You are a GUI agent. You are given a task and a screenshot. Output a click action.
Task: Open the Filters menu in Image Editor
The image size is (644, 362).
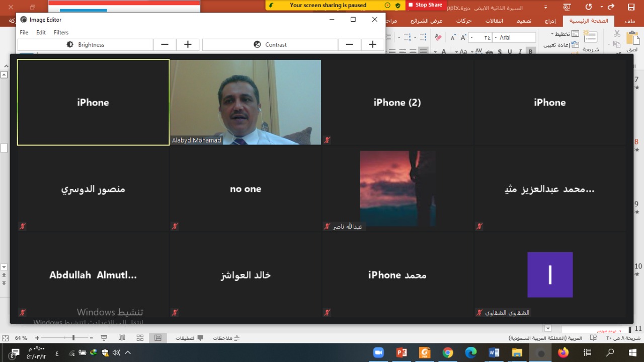coord(61,32)
